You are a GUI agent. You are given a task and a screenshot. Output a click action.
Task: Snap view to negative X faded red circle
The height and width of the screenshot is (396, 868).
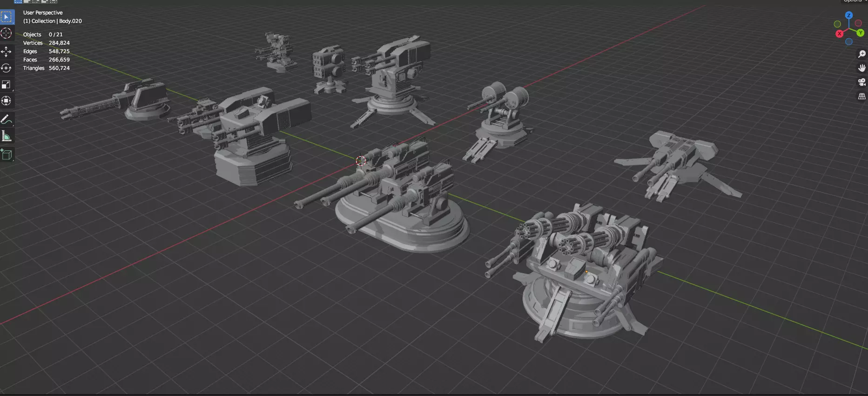[858, 23]
